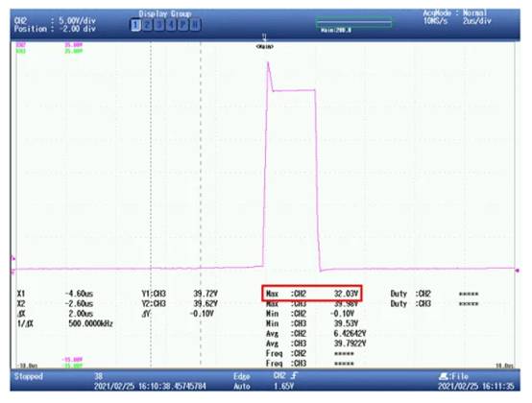Select Display Group 2 button
The image size is (532, 403).
coord(147,25)
